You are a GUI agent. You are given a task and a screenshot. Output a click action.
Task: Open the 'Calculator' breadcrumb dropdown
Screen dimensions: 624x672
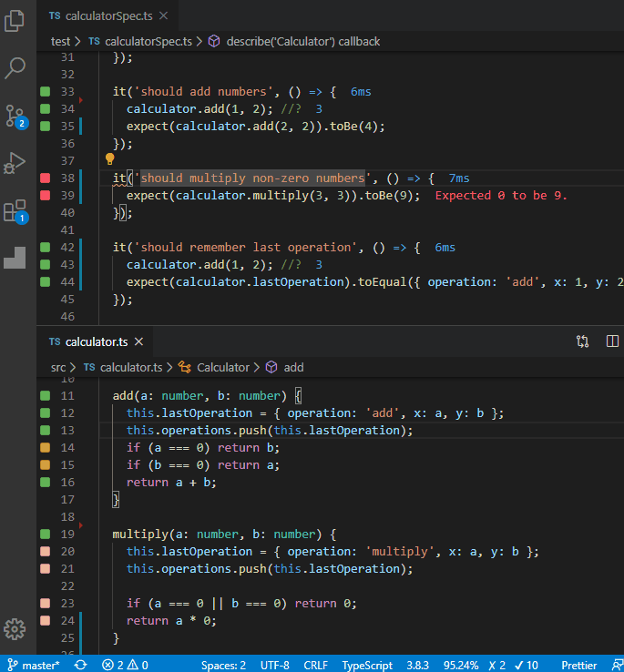(222, 367)
